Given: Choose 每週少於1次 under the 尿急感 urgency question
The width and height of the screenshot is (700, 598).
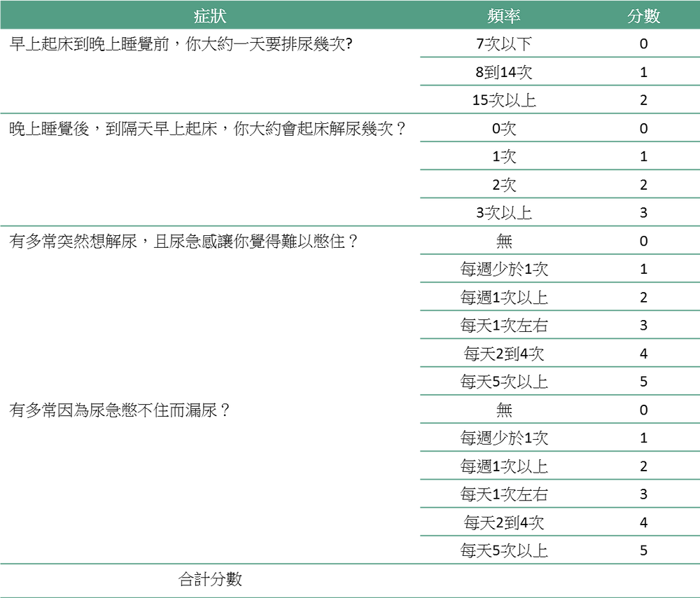Looking at the screenshot, I should 503,270.
